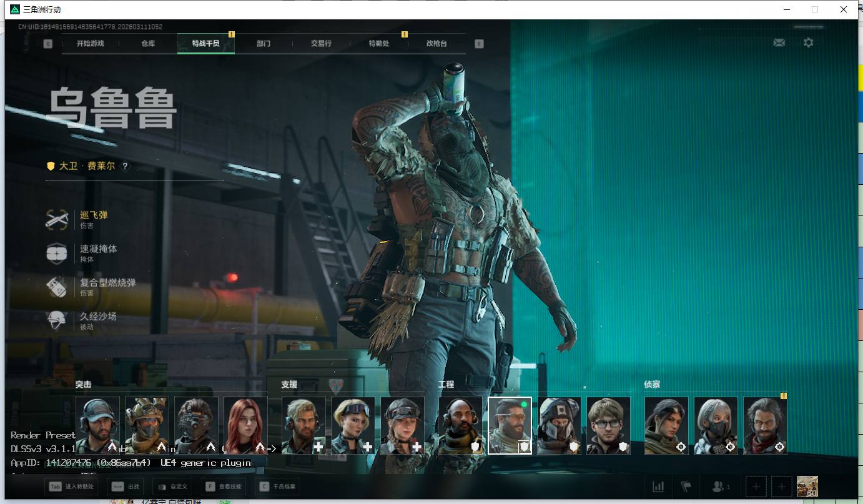
Task: Click the 侦察 class heading
Action: pos(652,385)
